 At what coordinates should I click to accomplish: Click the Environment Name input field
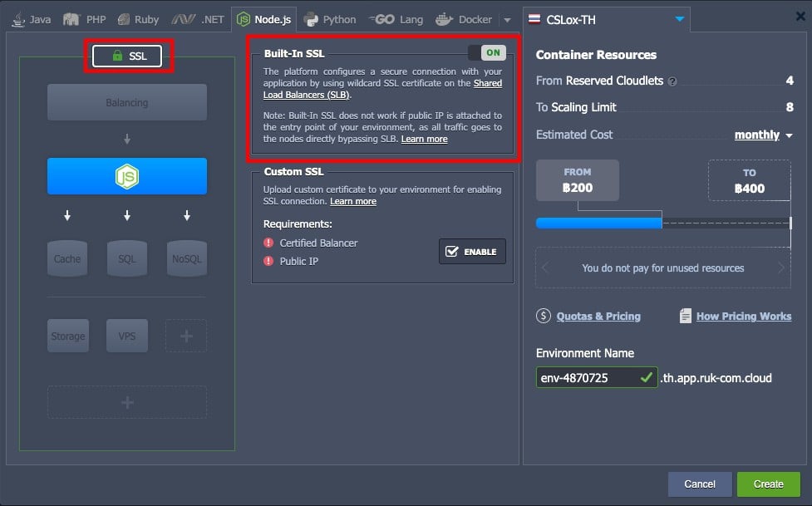[x=597, y=377]
